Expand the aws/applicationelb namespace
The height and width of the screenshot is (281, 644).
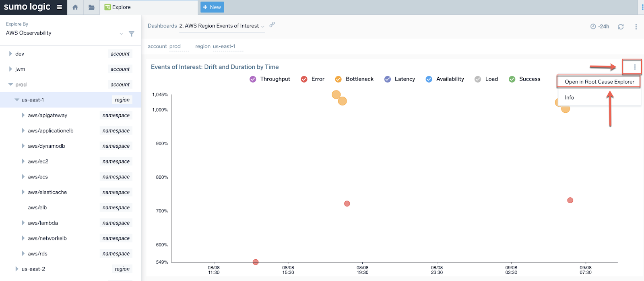tap(23, 130)
